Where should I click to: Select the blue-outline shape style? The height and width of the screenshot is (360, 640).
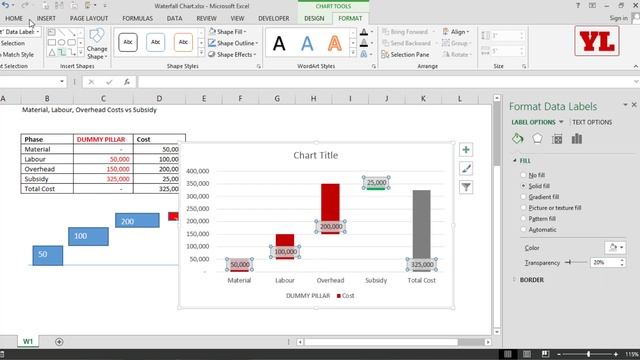tap(156, 42)
